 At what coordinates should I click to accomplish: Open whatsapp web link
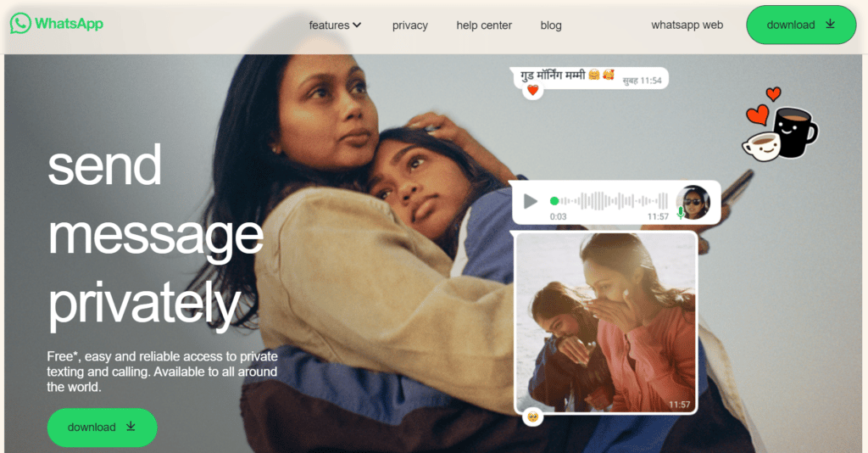click(687, 25)
